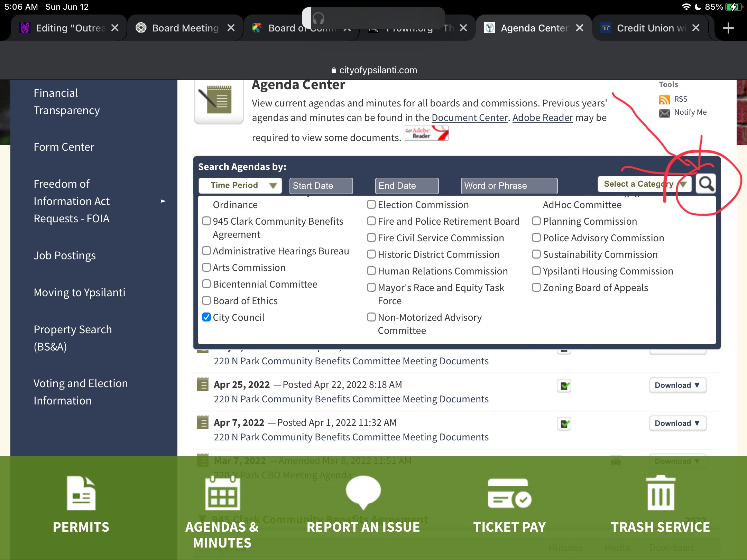Viewport: 747px width, 560px height.
Task: Open the Document Center link
Action: [469, 118]
